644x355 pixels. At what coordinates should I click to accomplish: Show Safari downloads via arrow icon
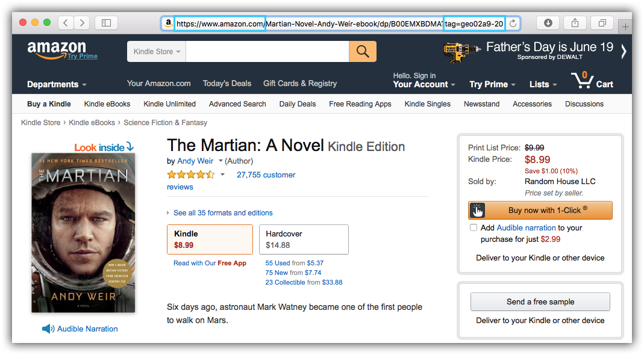point(548,23)
